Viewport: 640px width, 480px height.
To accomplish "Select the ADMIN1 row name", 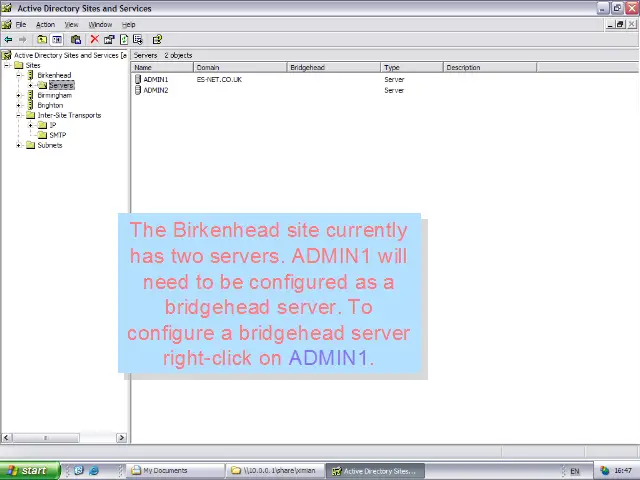I will pos(156,79).
